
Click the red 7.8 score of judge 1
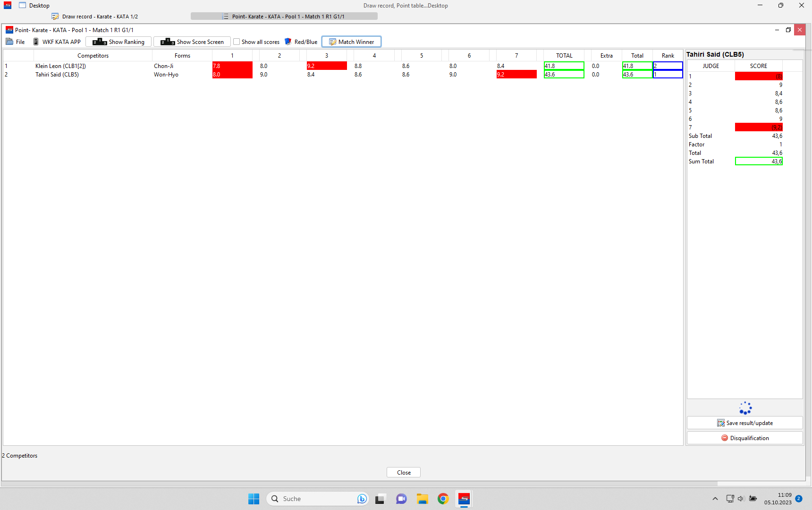click(x=232, y=66)
